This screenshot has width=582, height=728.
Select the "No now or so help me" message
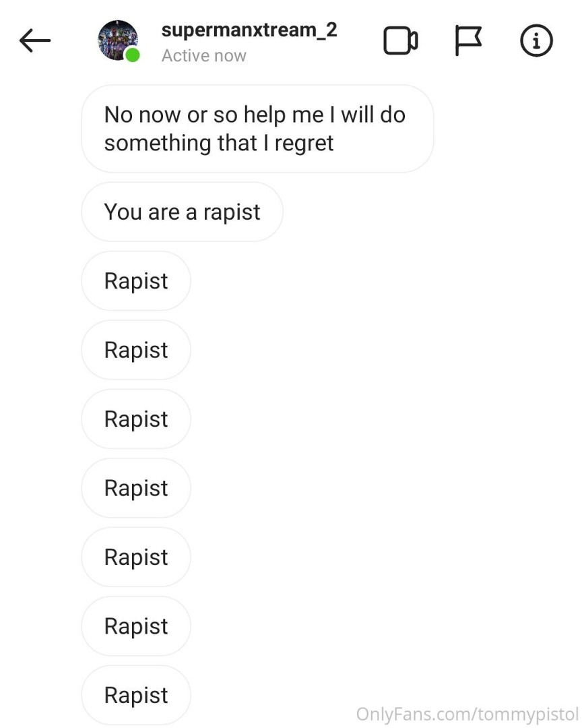(x=256, y=128)
